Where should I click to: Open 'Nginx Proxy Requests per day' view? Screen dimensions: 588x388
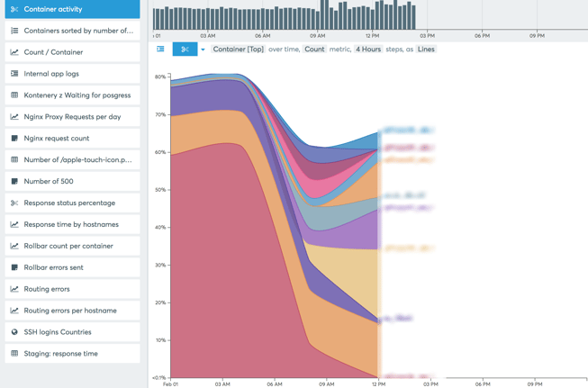coord(70,117)
